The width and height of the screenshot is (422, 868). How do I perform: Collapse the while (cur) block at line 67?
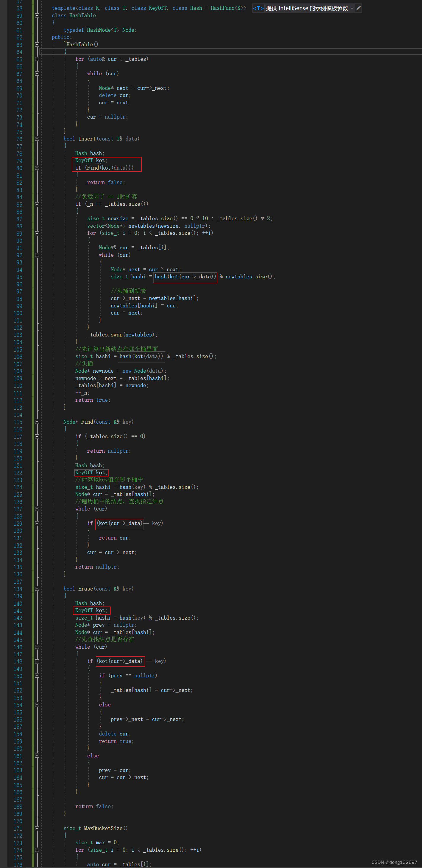coord(37,74)
